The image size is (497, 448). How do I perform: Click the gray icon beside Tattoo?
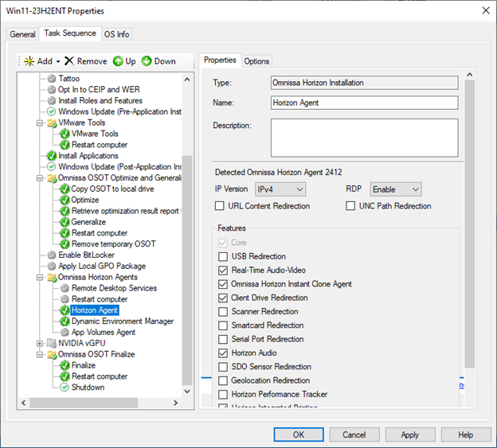click(x=52, y=79)
